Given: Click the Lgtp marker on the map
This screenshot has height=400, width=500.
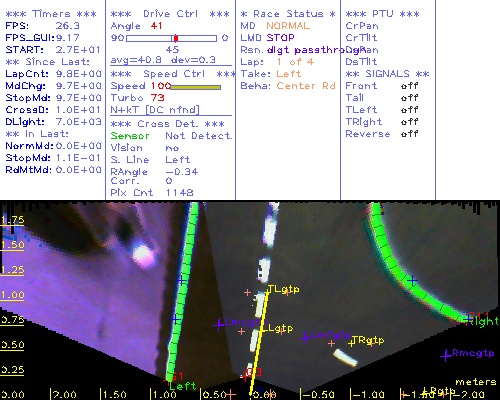Looking at the screenshot, I should [277, 328].
